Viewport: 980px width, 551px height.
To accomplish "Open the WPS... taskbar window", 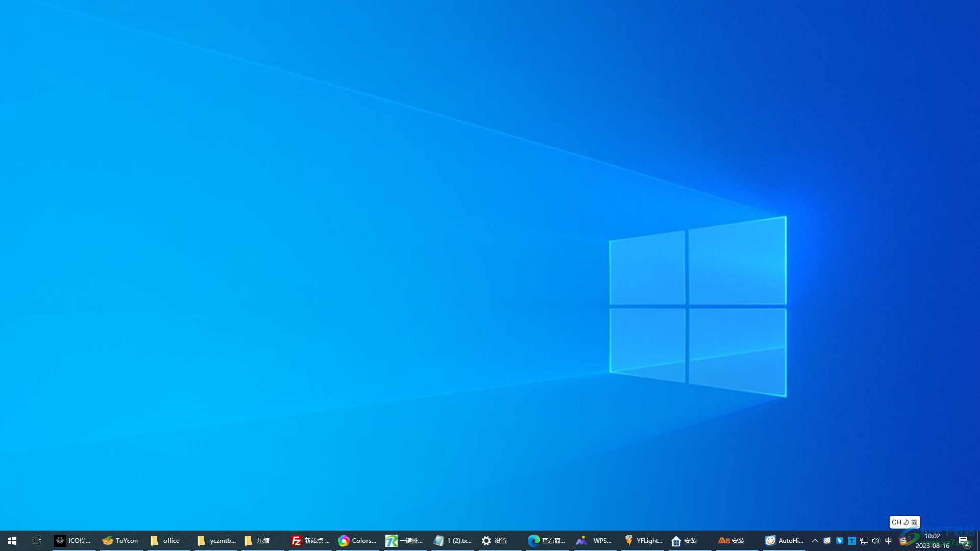I will (x=595, y=541).
